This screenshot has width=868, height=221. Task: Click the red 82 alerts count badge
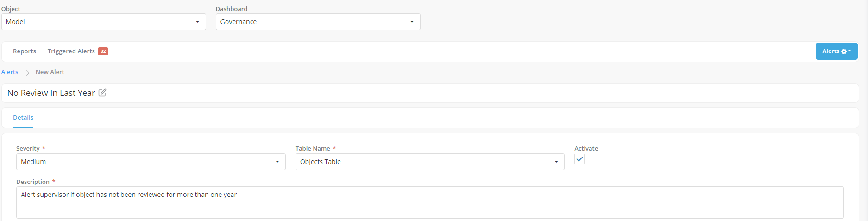(x=103, y=51)
